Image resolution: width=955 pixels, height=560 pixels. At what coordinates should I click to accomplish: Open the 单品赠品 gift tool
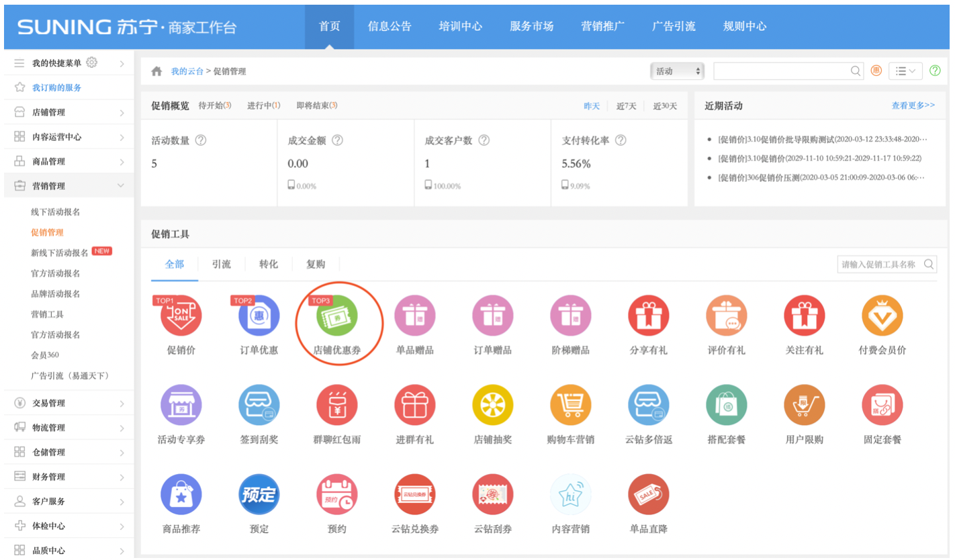pyautogui.click(x=415, y=316)
